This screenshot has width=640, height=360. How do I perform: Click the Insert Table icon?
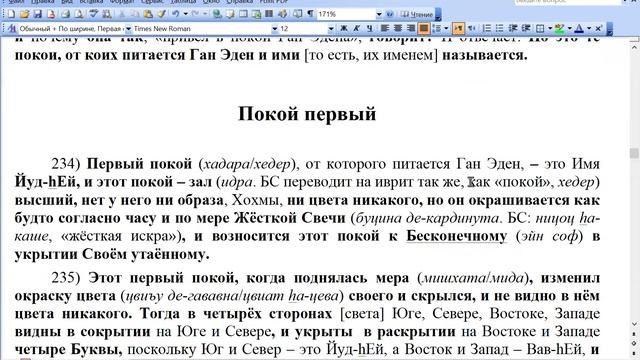click(243, 14)
